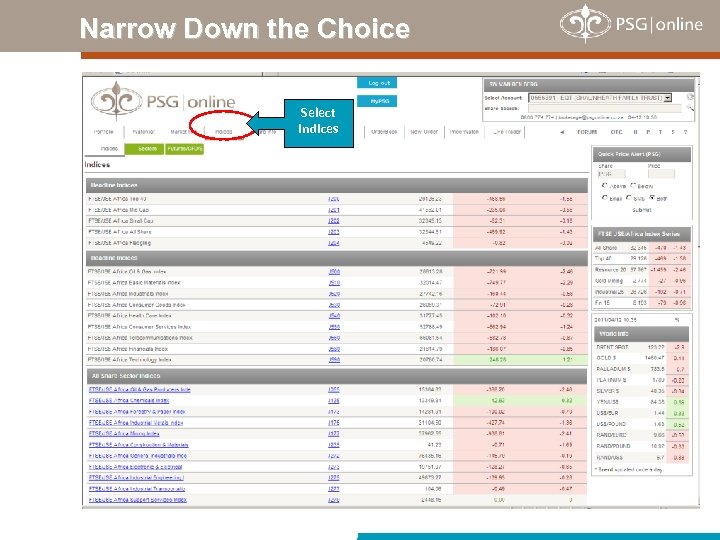720x540 pixels.
Task: Open FTSE/JSE Africa Electronic & Electrical link
Action: [x=135, y=467]
